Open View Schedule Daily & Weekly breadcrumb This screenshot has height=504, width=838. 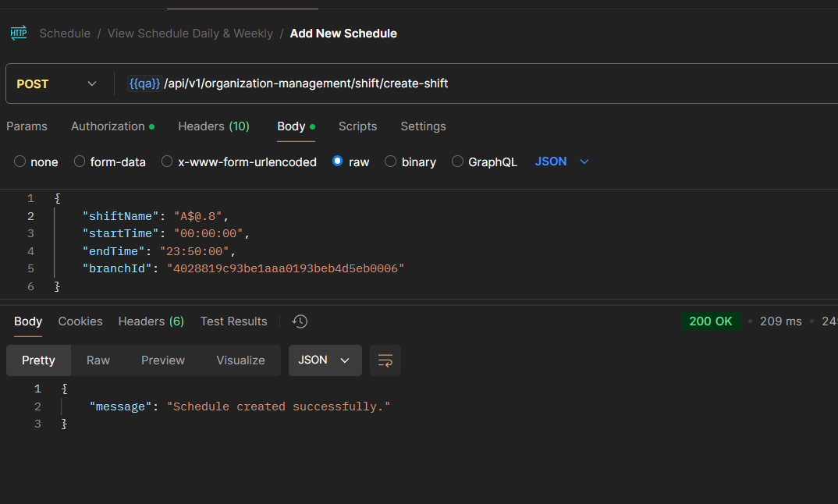190,34
